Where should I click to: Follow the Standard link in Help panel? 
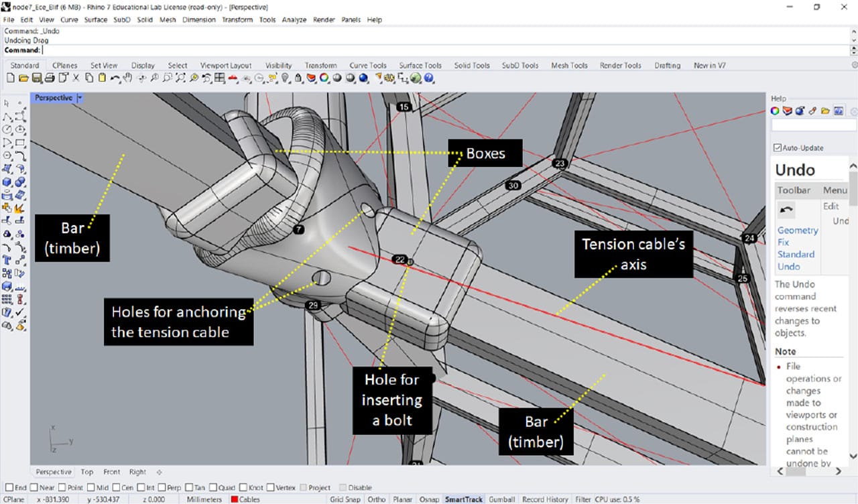tap(796, 254)
